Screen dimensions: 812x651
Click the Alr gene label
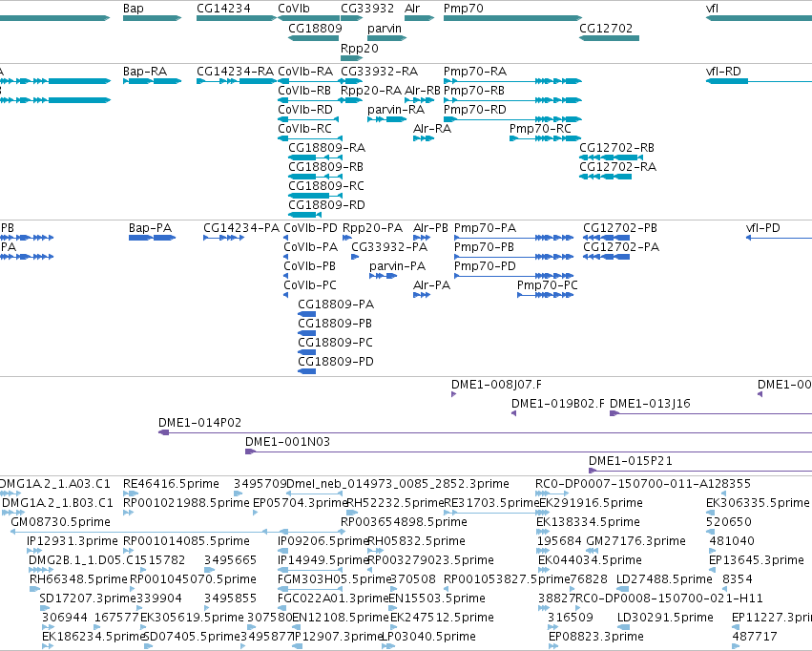point(412,9)
